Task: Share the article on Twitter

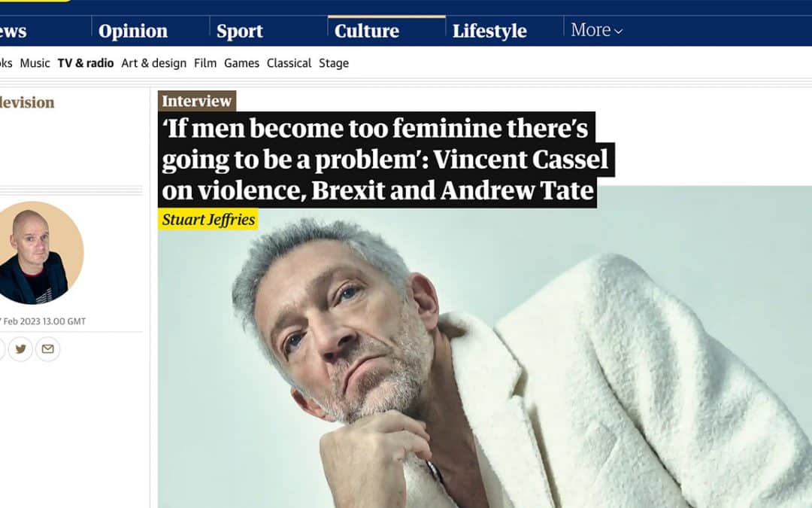Action: tap(20, 349)
